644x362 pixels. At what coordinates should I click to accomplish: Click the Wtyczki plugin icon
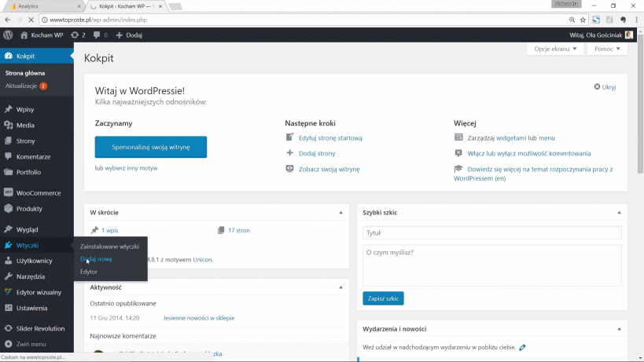[x=8, y=245]
